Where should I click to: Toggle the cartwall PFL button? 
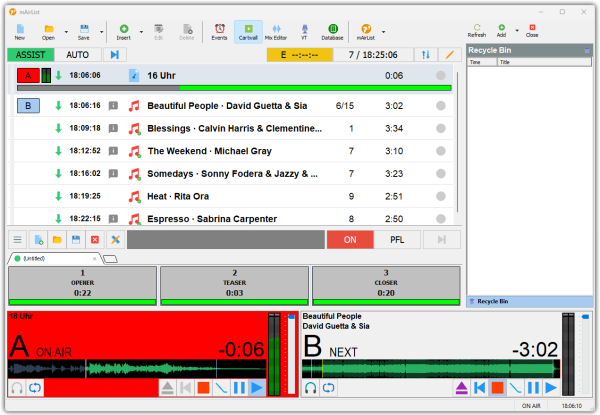pyautogui.click(x=397, y=240)
